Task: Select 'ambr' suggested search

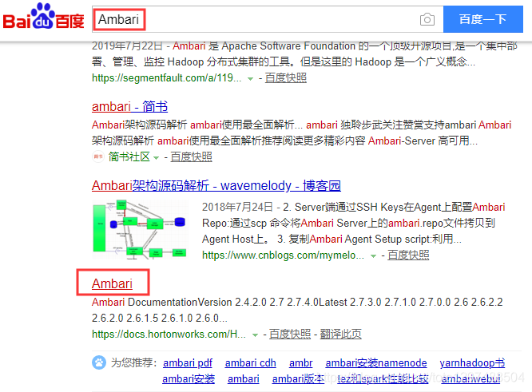Action: [x=300, y=362]
